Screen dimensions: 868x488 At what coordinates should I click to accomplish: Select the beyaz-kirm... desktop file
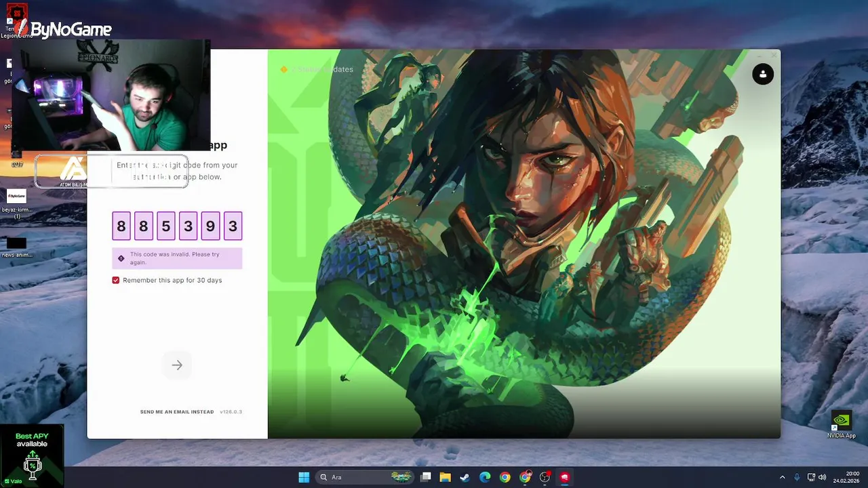pos(16,203)
